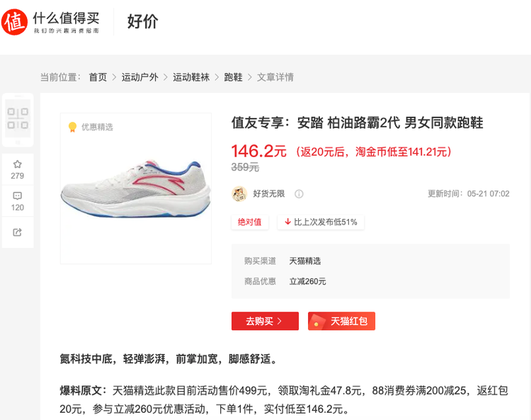
Task: Open 跑鞋 breadcrumb category
Action: point(234,77)
